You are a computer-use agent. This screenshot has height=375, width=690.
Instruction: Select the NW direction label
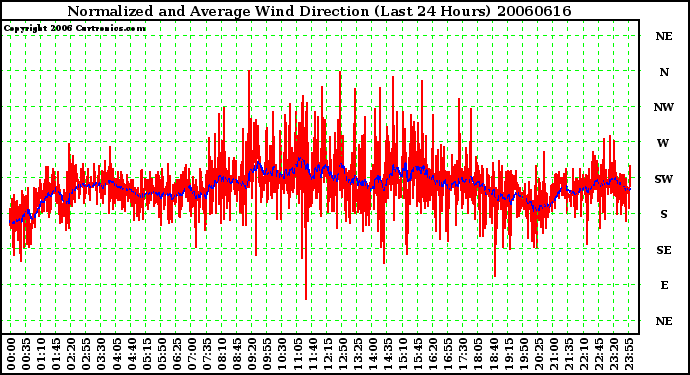664,107
